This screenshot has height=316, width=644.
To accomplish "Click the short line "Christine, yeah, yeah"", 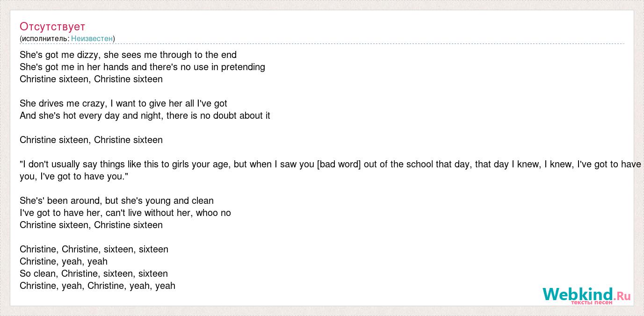I will click(64, 261).
